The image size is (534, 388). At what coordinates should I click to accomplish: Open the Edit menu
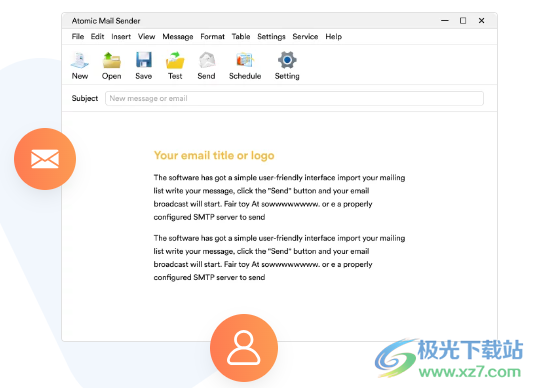click(97, 36)
